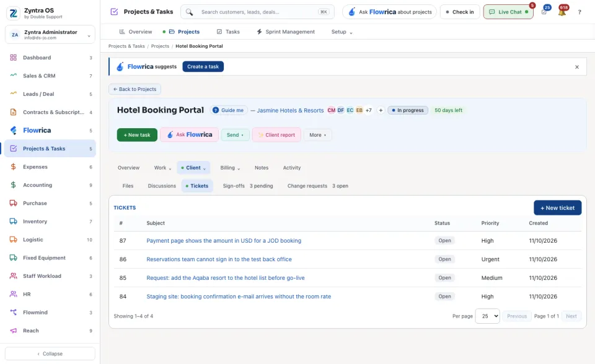Open the Jasmine Hotels & Resorts client link
Image resolution: width=595 pixels, height=364 pixels.
tap(290, 110)
